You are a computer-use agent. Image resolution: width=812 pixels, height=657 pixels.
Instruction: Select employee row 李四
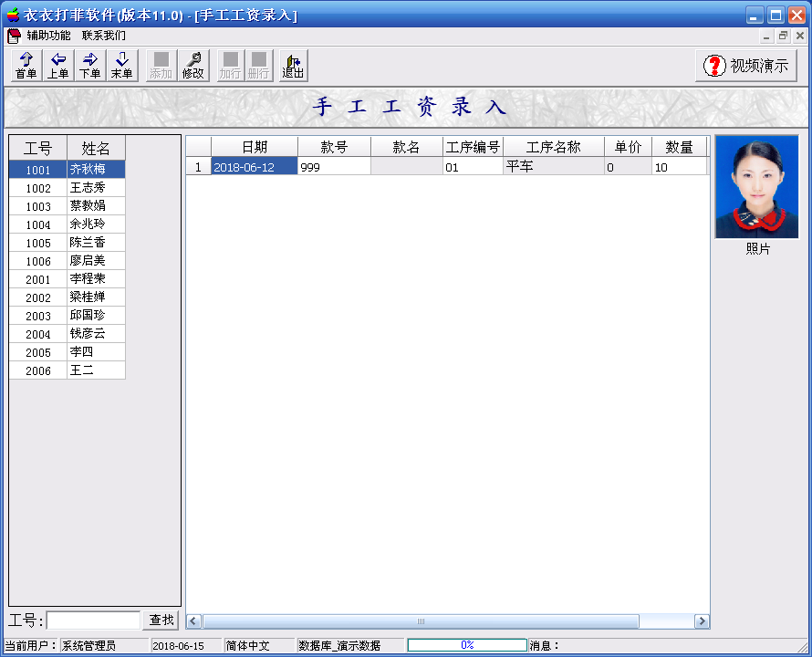68,352
